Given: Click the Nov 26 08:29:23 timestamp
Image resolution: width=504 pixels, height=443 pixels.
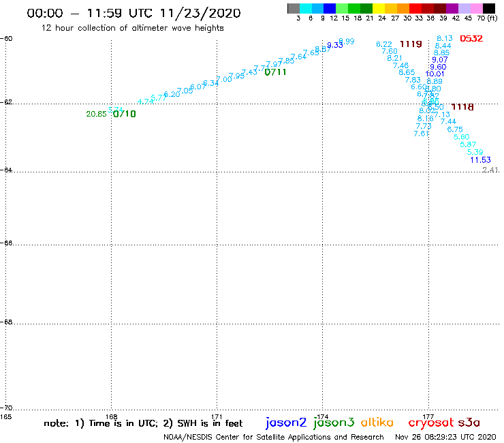Looking at the screenshot, I should pos(445,438).
